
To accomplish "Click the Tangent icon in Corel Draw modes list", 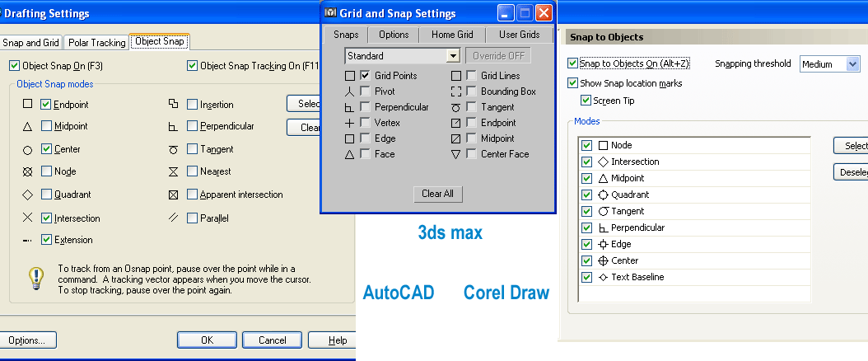I will click(604, 211).
